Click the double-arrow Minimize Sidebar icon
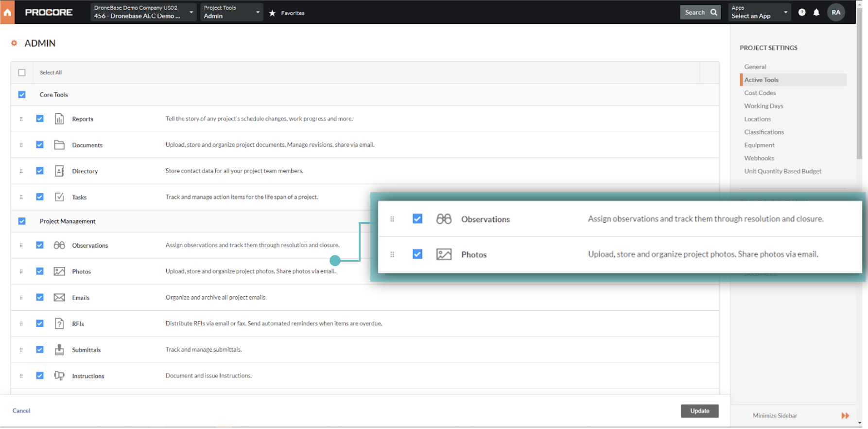868x429 pixels. coord(845,416)
